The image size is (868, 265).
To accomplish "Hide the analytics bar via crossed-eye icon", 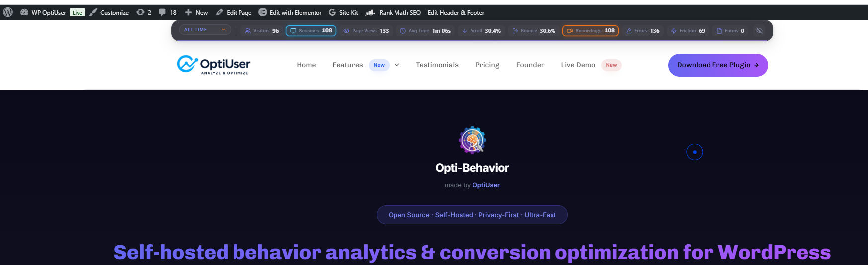I will click(759, 31).
